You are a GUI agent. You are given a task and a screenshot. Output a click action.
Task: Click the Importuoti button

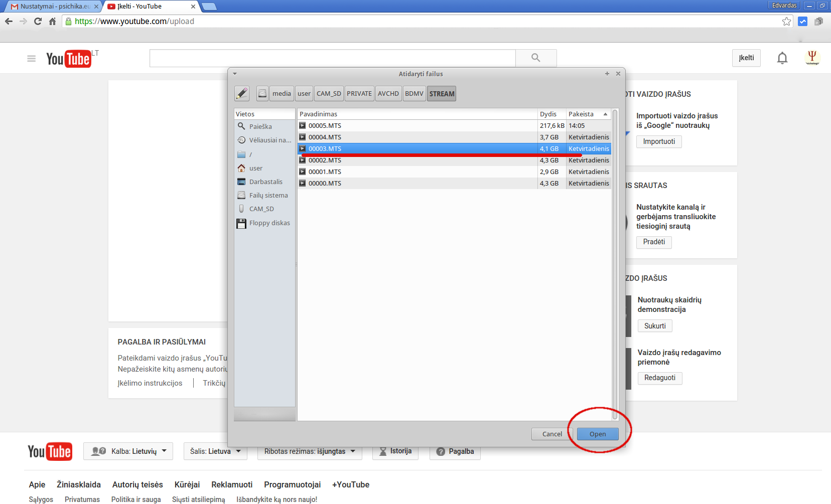point(659,141)
